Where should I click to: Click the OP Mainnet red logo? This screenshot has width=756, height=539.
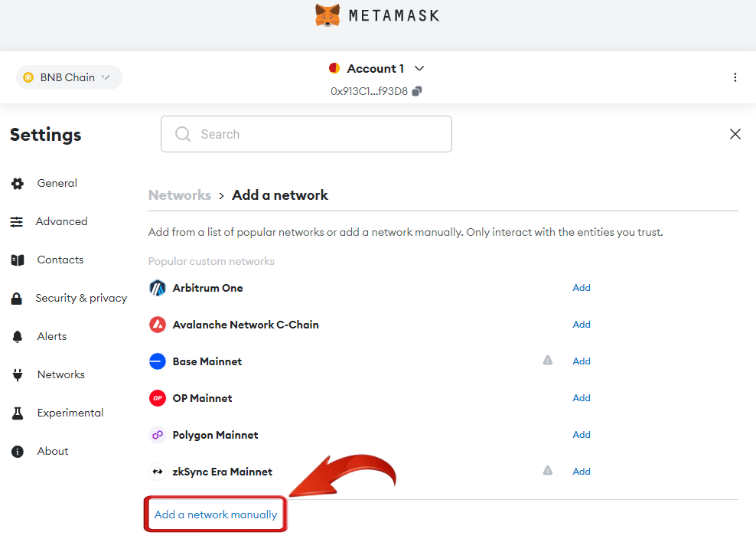pos(157,398)
